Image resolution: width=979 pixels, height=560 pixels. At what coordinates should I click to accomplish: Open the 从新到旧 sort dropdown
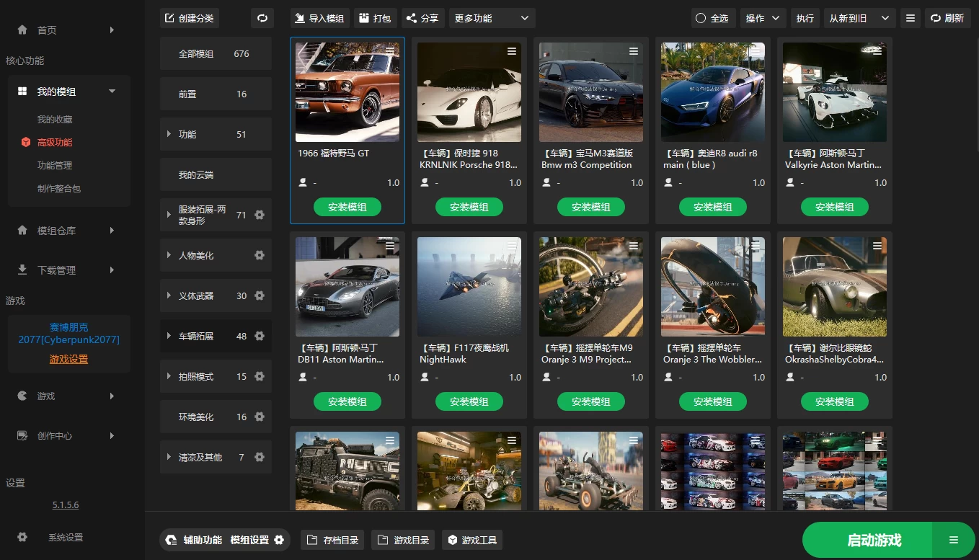[x=859, y=18]
